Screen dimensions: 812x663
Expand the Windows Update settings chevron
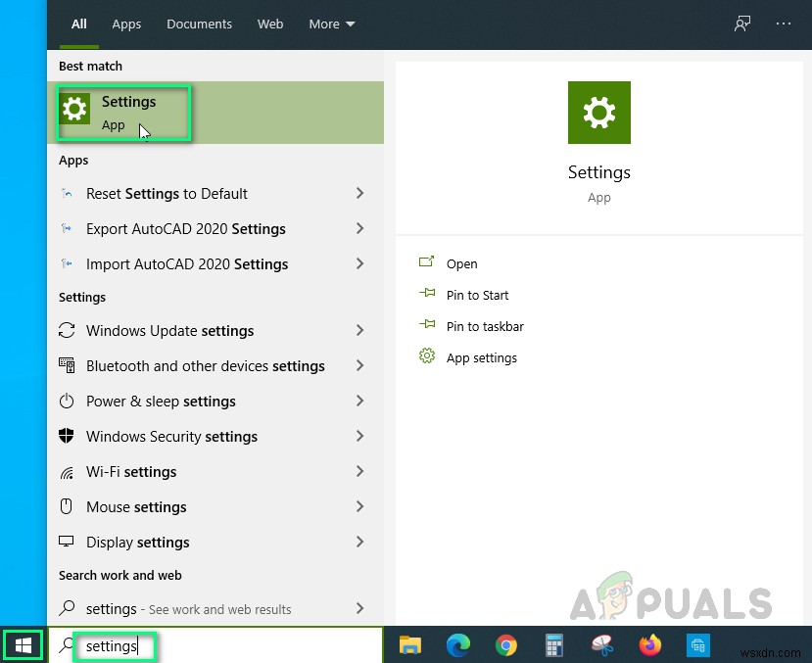tap(360, 330)
